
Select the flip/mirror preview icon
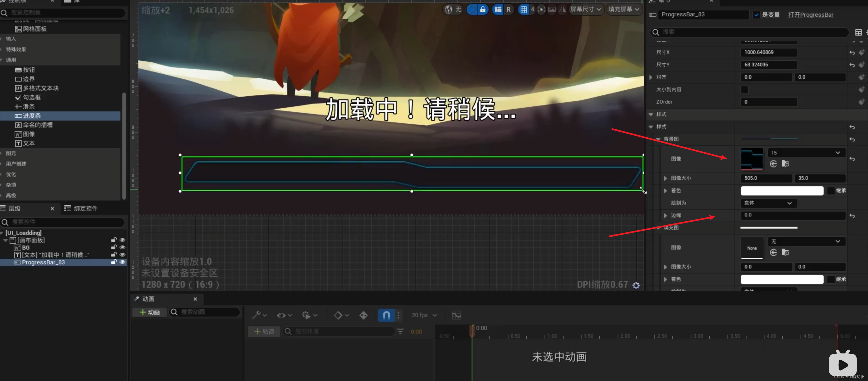(x=562, y=10)
